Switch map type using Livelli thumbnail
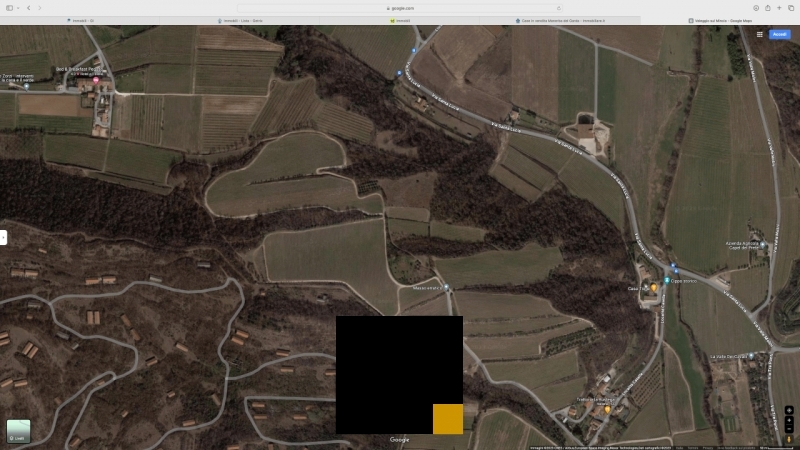Viewport: 800px width, 450px height. point(18,430)
